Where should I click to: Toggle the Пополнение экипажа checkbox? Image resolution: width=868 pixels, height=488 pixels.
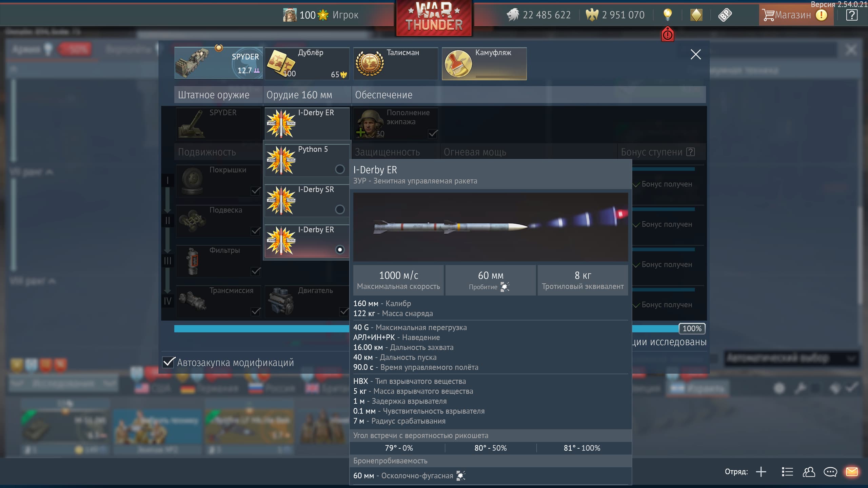click(x=433, y=134)
